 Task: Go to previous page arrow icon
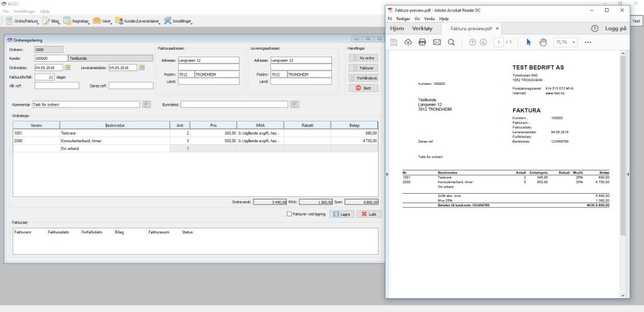click(472, 42)
